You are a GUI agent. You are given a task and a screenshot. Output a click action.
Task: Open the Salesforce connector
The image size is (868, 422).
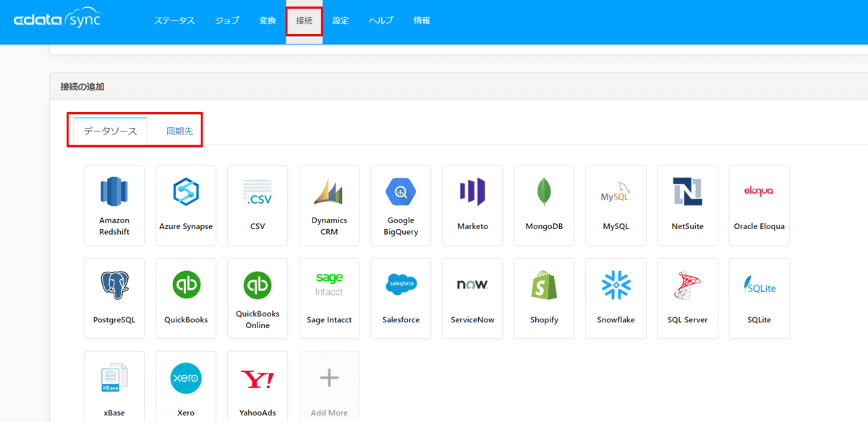pyautogui.click(x=401, y=298)
